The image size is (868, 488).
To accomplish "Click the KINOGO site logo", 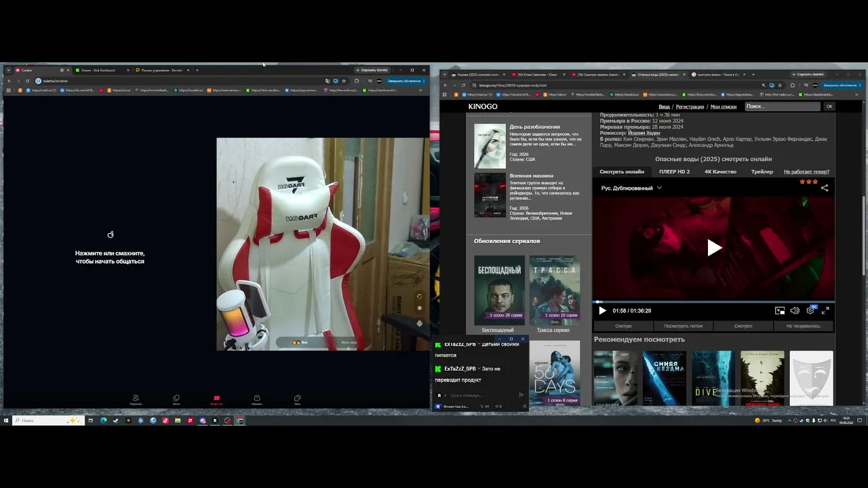I will click(x=483, y=106).
